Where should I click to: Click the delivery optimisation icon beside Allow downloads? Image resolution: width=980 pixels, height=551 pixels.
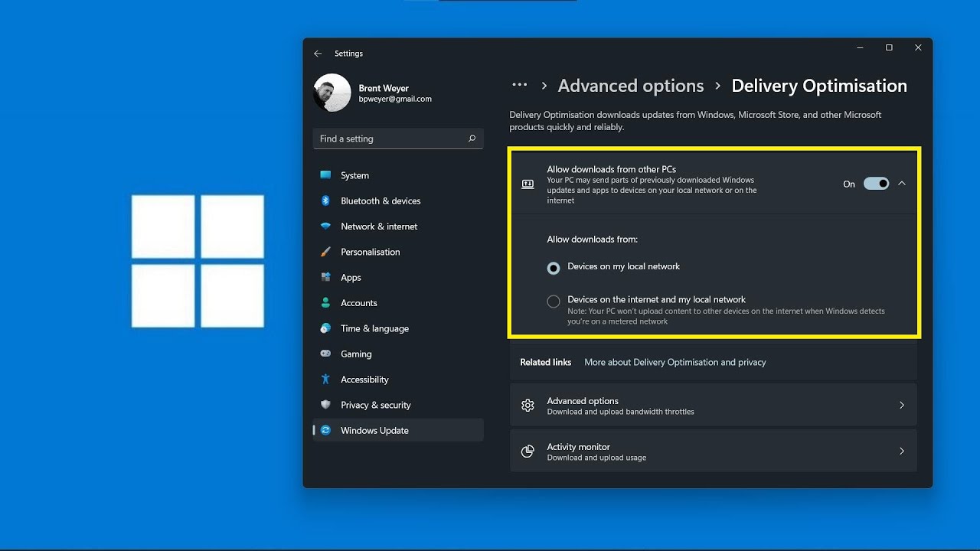click(528, 184)
